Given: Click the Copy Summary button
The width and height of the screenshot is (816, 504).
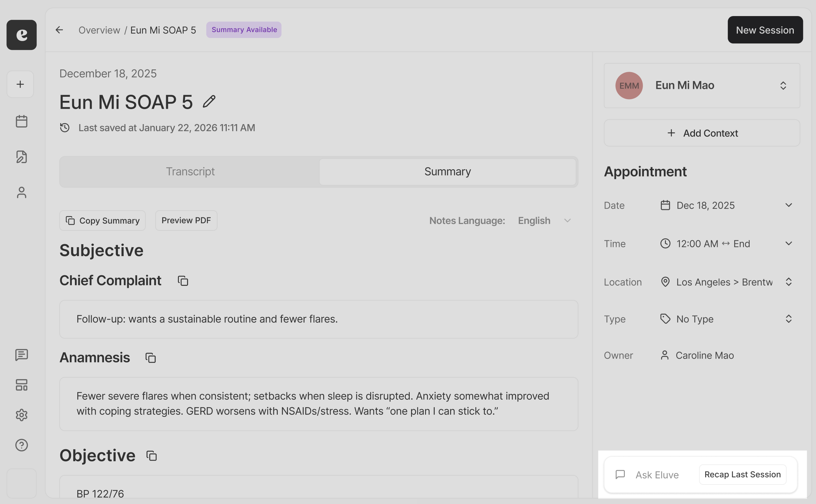Looking at the screenshot, I should (x=103, y=221).
